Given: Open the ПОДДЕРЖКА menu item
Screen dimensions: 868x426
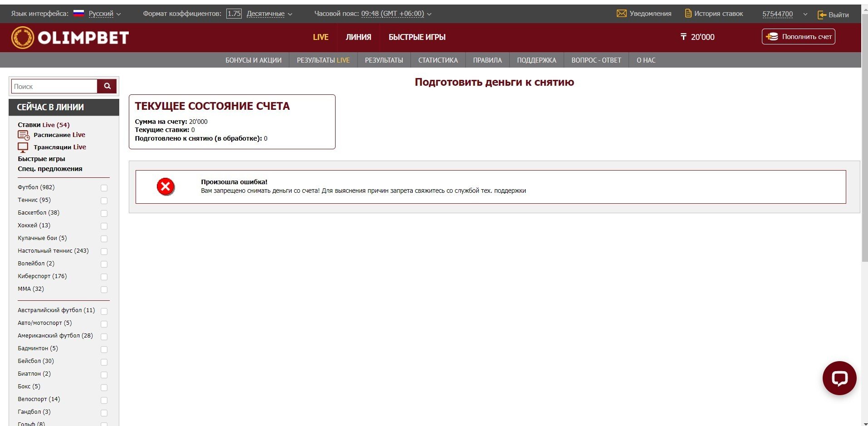Looking at the screenshot, I should 536,60.
